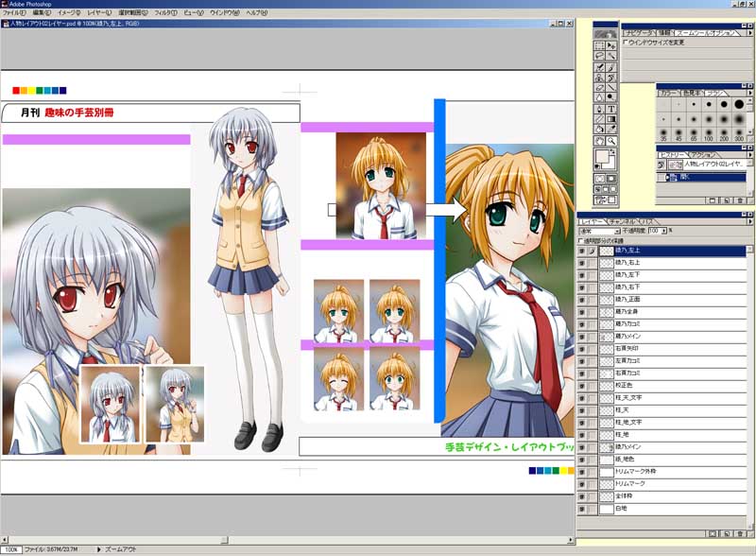Select the Blur tool
756x556 pixels.
click(x=599, y=98)
